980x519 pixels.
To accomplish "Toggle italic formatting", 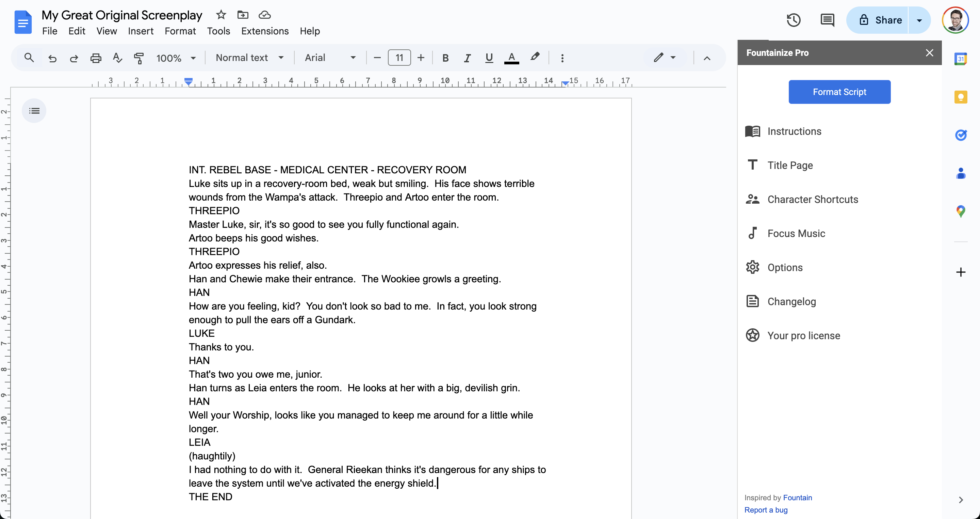I will [467, 58].
